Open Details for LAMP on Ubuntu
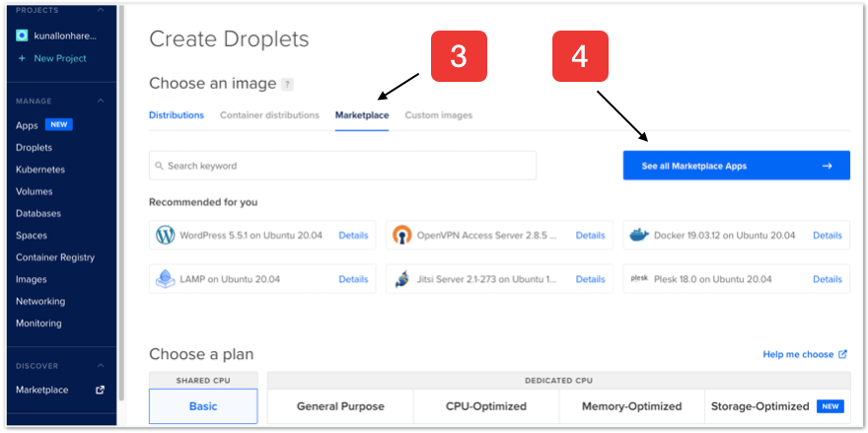This screenshot has height=433, width=868. pyautogui.click(x=353, y=279)
